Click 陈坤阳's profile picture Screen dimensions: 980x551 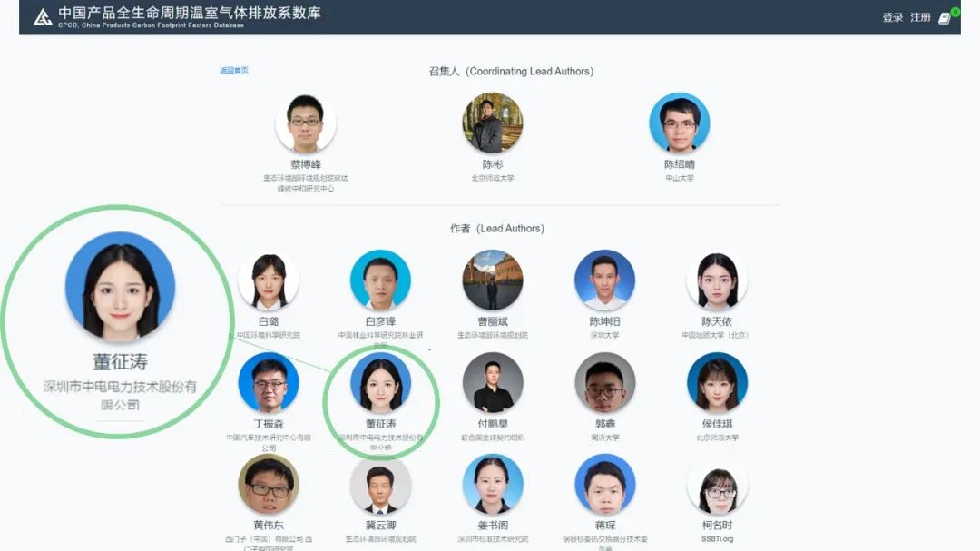pos(604,280)
